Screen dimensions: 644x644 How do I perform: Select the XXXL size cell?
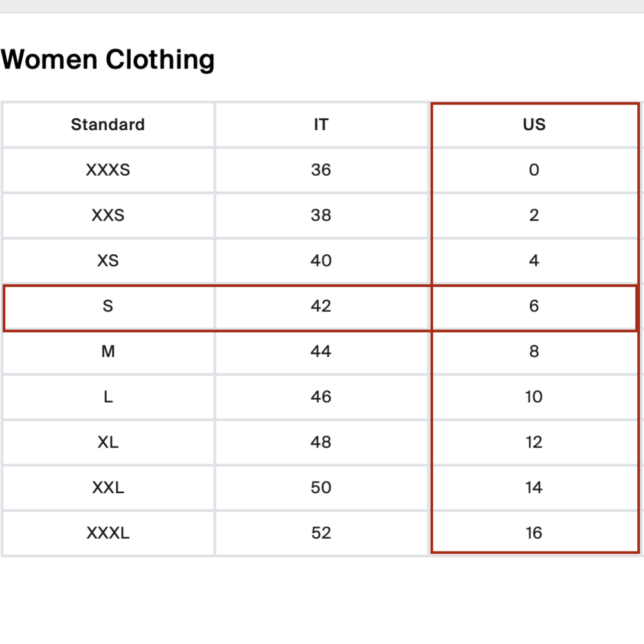(x=108, y=533)
